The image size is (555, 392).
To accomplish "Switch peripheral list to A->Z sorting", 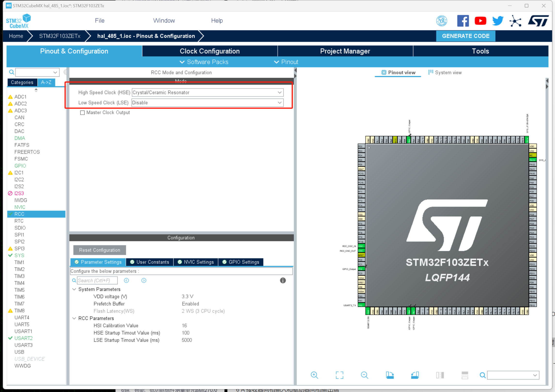I will [x=46, y=82].
